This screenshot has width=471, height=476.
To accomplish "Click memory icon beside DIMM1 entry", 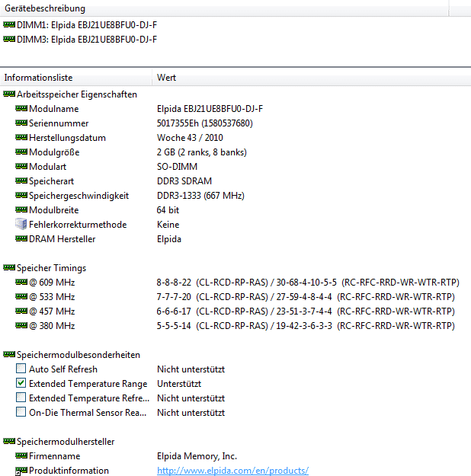I will (x=9, y=24).
